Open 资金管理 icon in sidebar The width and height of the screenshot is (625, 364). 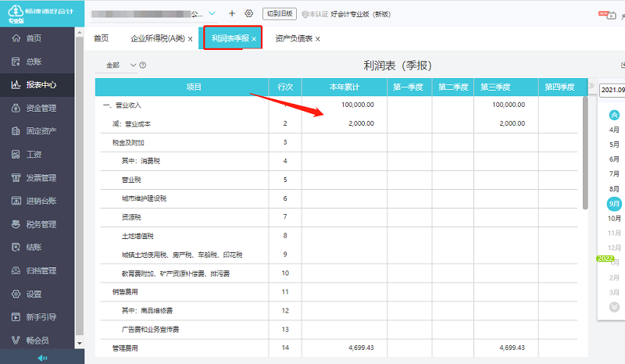16,108
